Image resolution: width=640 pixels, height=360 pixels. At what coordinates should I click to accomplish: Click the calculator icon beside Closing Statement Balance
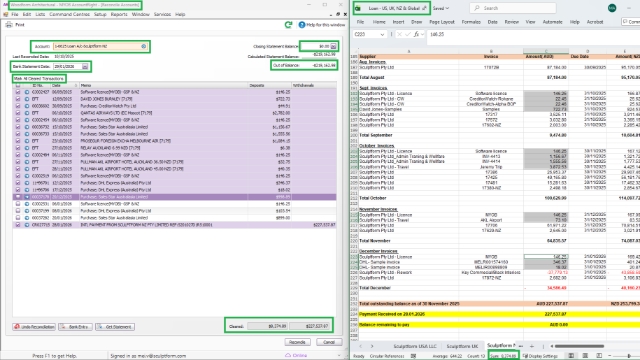(333, 47)
